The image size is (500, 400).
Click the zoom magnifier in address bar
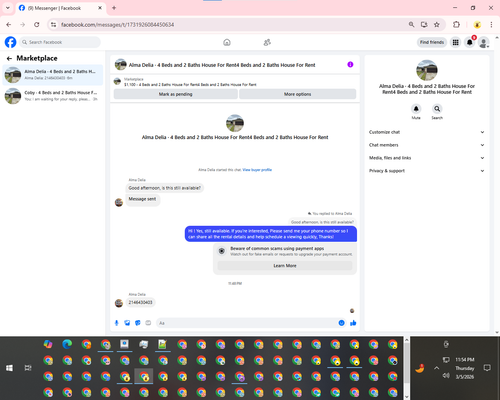[411, 25]
